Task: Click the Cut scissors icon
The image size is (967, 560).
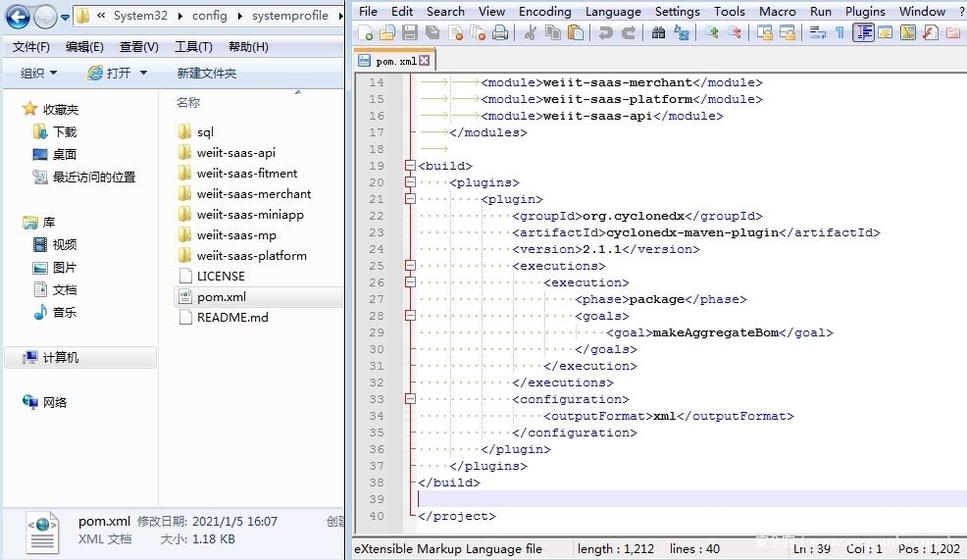Action: tap(531, 33)
